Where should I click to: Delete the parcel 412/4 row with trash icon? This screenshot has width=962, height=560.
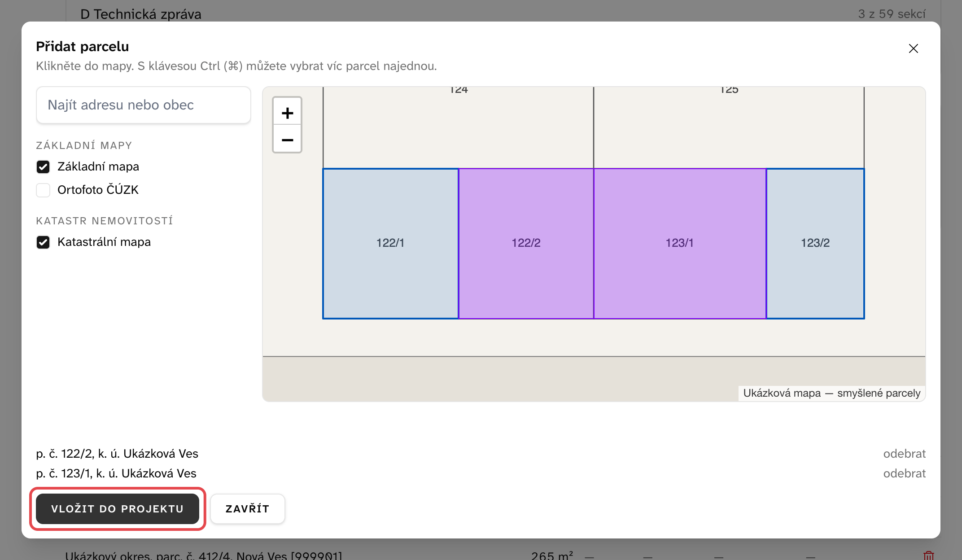[928, 556]
